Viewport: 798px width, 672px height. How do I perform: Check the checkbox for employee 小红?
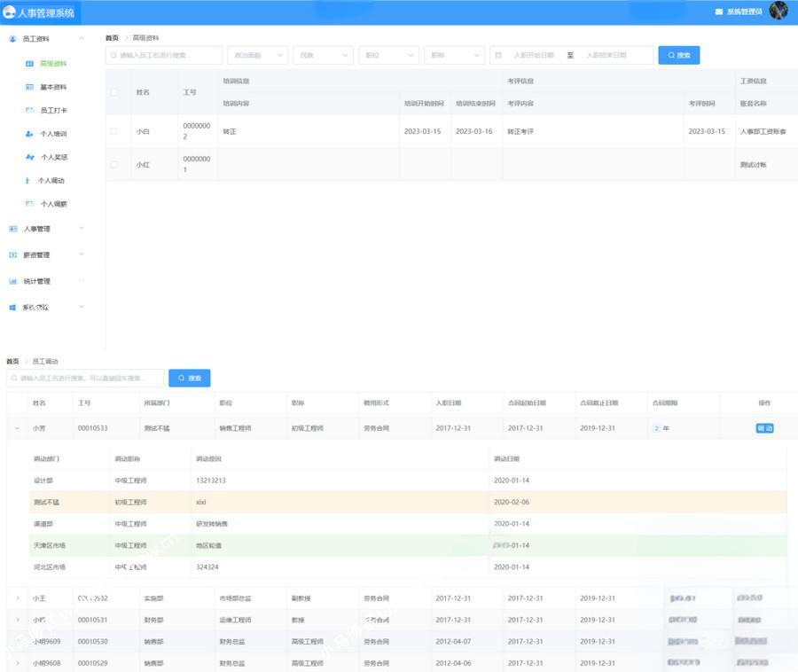point(113,165)
